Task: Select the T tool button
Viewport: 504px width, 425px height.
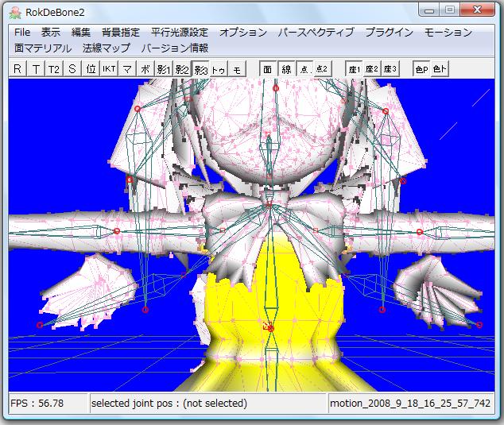Action: coord(36,69)
